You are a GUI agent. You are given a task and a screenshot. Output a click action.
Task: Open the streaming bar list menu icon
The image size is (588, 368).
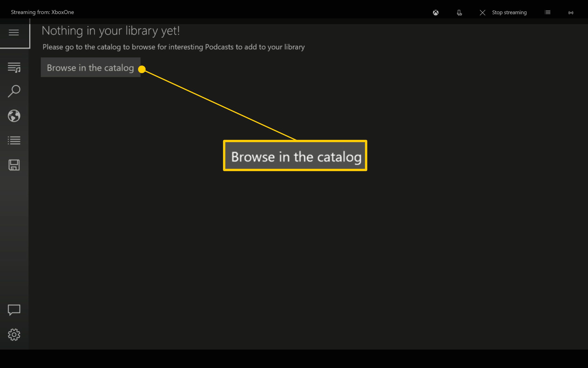tap(547, 12)
